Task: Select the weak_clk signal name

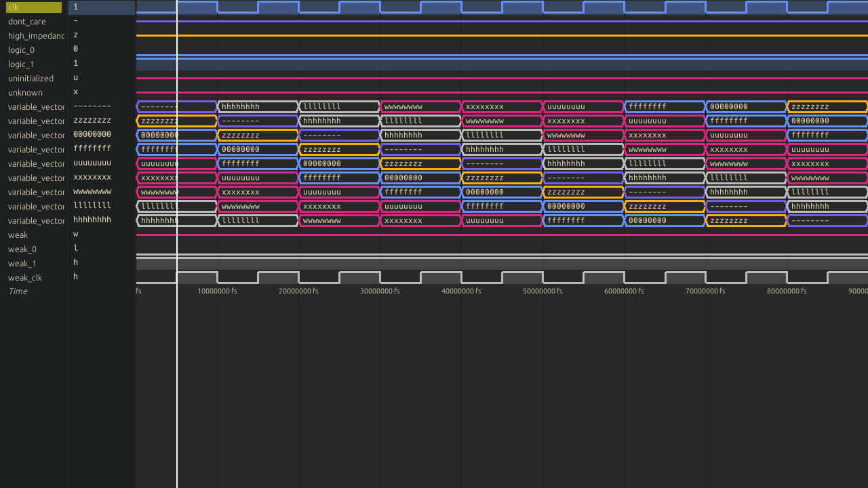Action: point(24,278)
